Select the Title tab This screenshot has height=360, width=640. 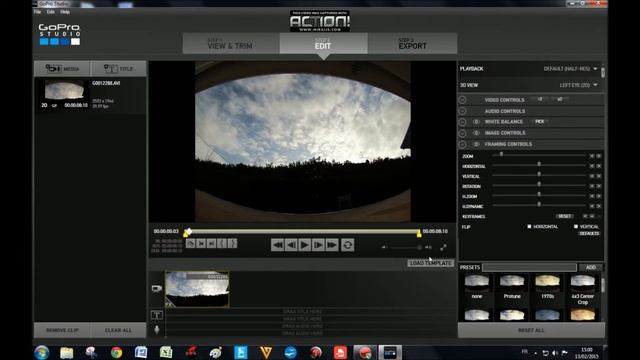(x=118, y=69)
